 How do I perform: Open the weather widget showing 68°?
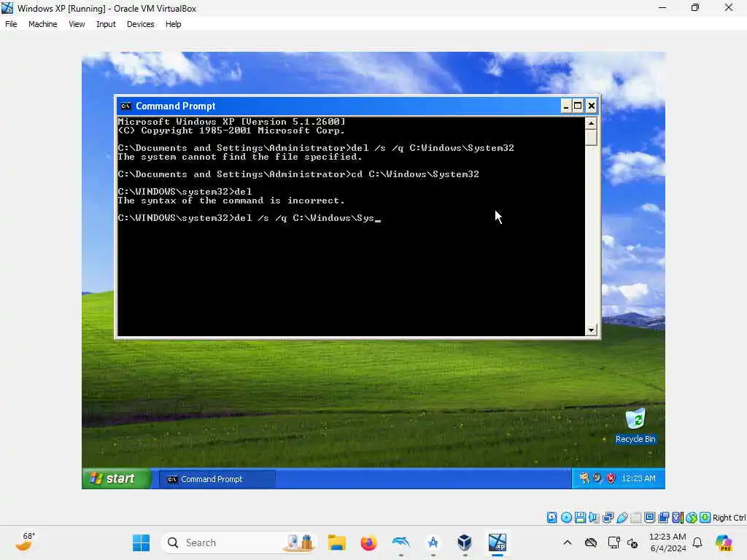tap(26, 542)
